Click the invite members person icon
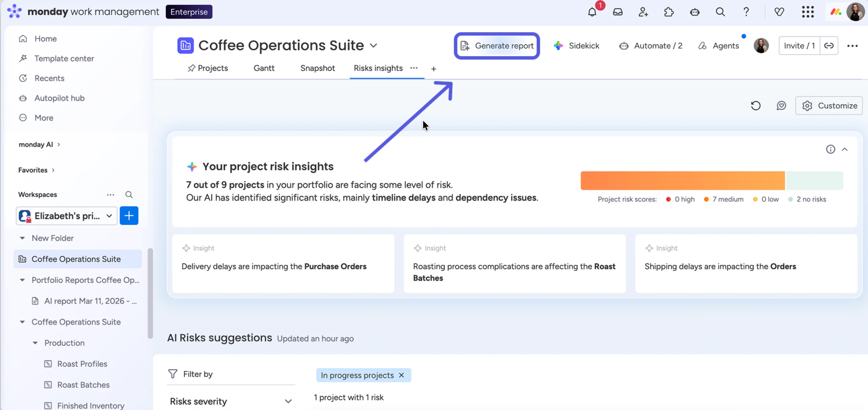Viewport: 868px width, 410px height. 643,12
